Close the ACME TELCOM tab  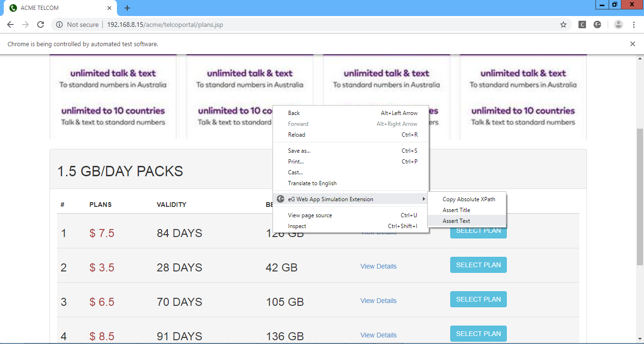click(x=109, y=8)
